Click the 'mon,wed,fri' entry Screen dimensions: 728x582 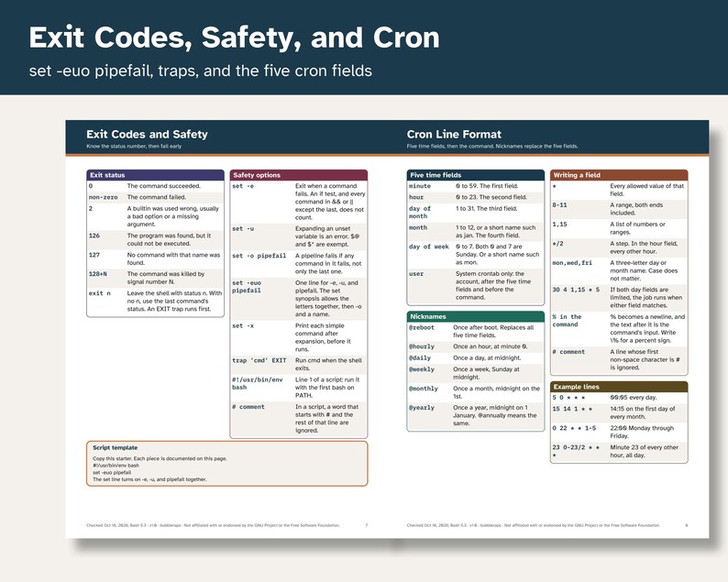pyautogui.click(x=572, y=263)
